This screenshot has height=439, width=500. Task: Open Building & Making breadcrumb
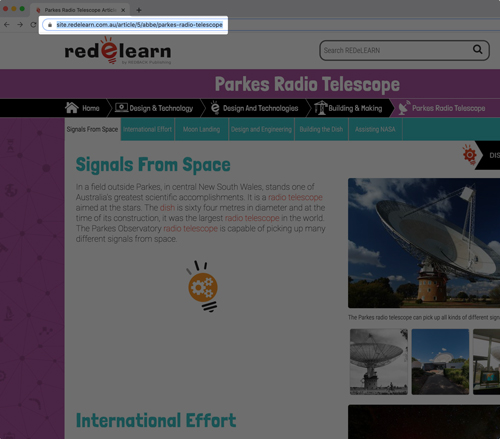click(x=355, y=108)
